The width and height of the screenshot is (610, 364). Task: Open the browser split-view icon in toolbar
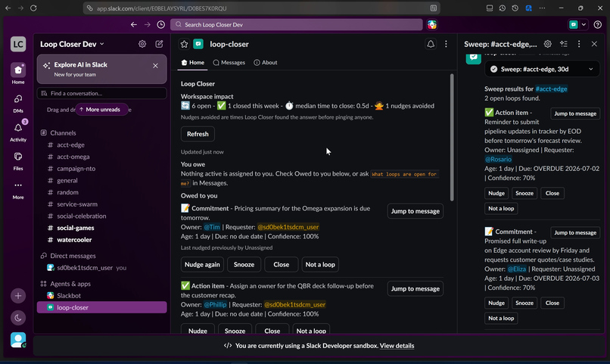[434, 8]
